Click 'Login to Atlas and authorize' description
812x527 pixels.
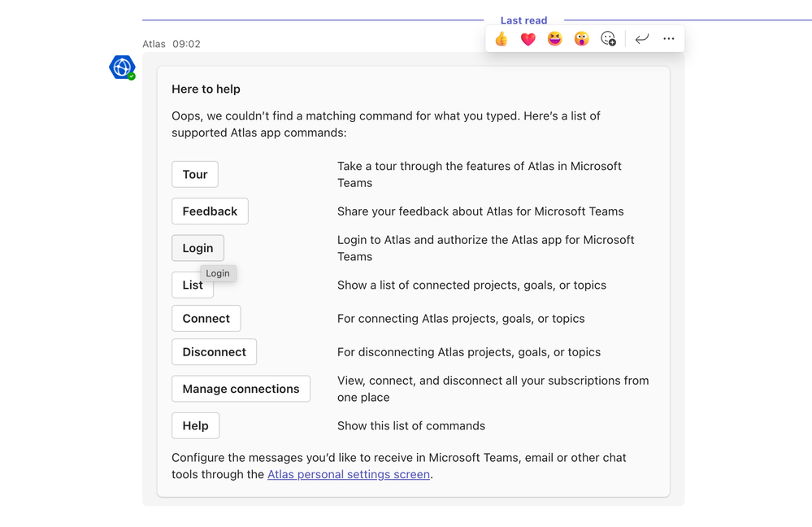[486, 248]
